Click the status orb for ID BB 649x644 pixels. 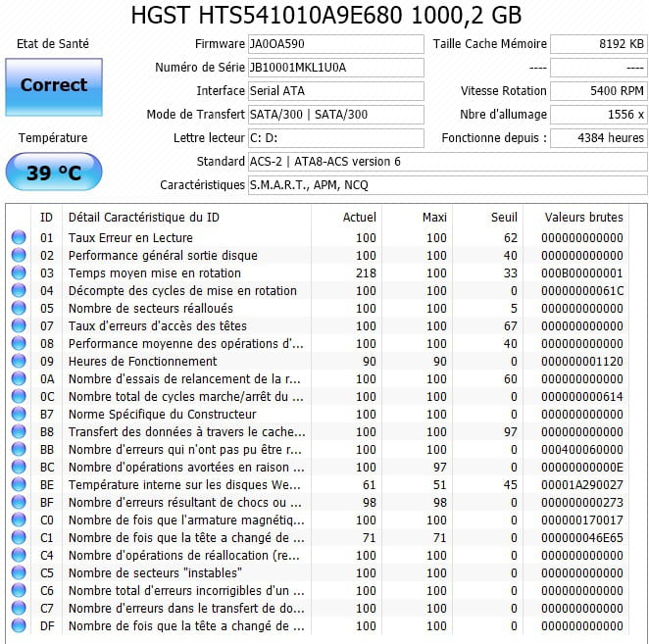pyautogui.click(x=19, y=450)
